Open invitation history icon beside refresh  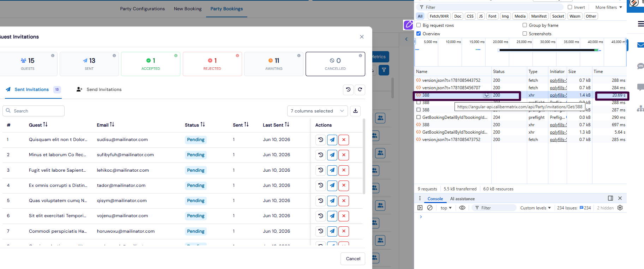pyautogui.click(x=348, y=90)
